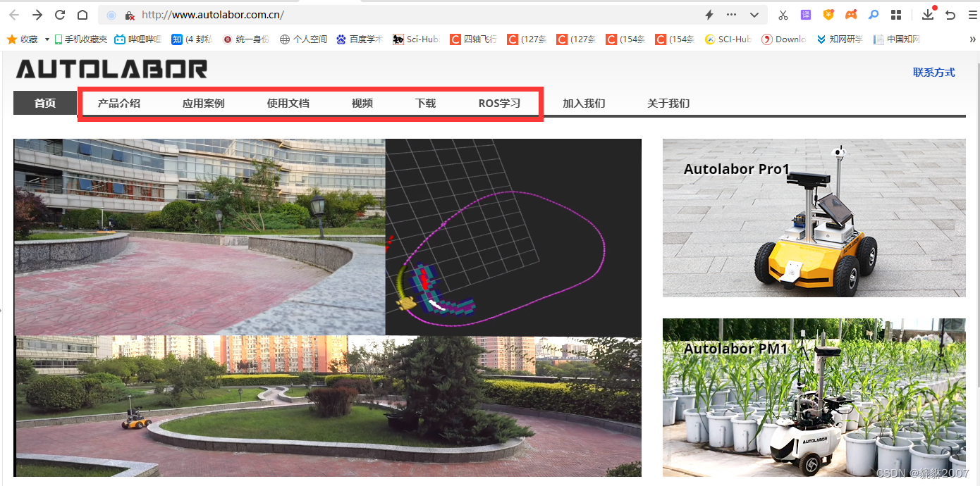The image size is (980, 486).
Task: Open the password manager key icon
Action: [x=873, y=14]
